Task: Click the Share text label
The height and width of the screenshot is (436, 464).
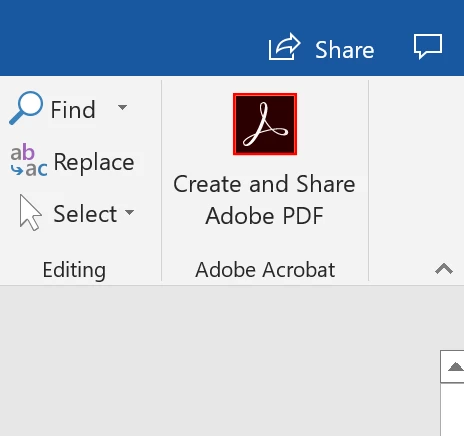Action: point(345,50)
